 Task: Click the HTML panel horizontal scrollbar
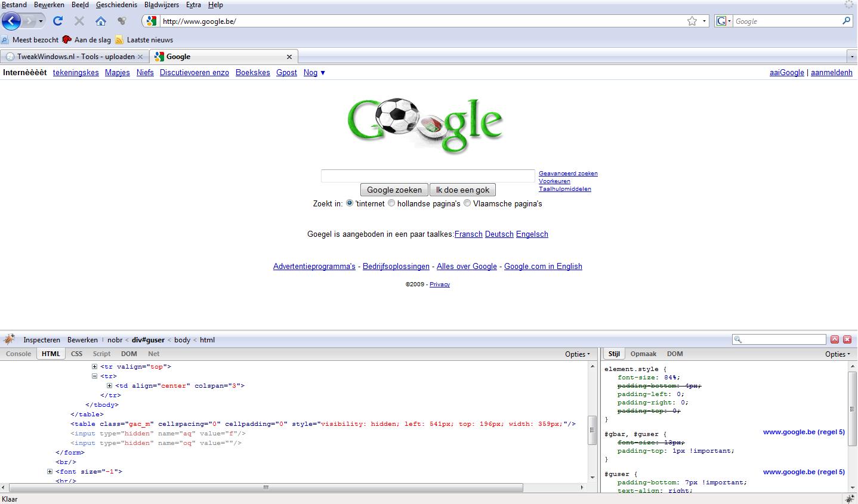pos(266,487)
